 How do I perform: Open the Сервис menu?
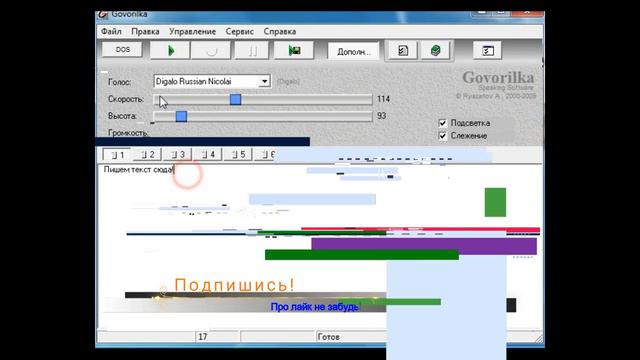pyautogui.click(x=240, y=31)
